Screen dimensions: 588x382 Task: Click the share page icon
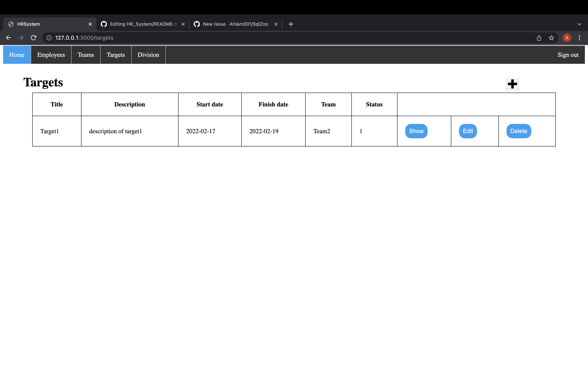click(539, 38)
